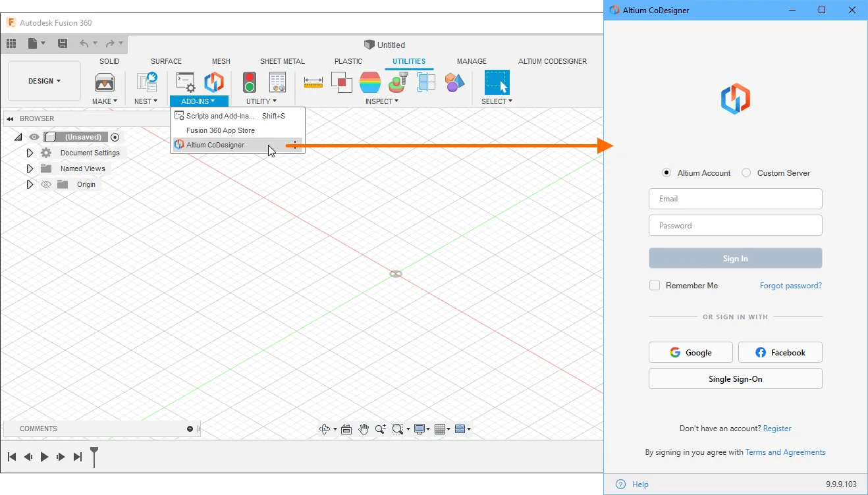Toggle visibility of the Unsaved component
868x495 pixels.
pos(34,138)
